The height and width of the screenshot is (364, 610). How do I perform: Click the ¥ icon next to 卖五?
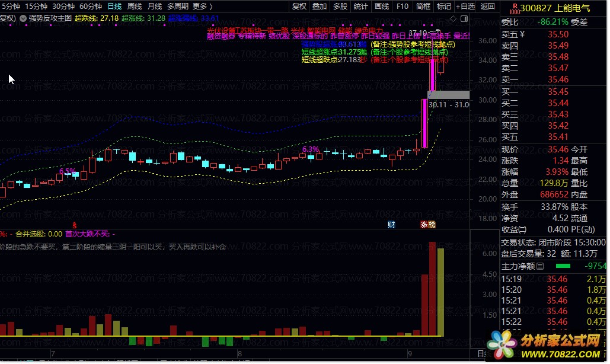522,34
